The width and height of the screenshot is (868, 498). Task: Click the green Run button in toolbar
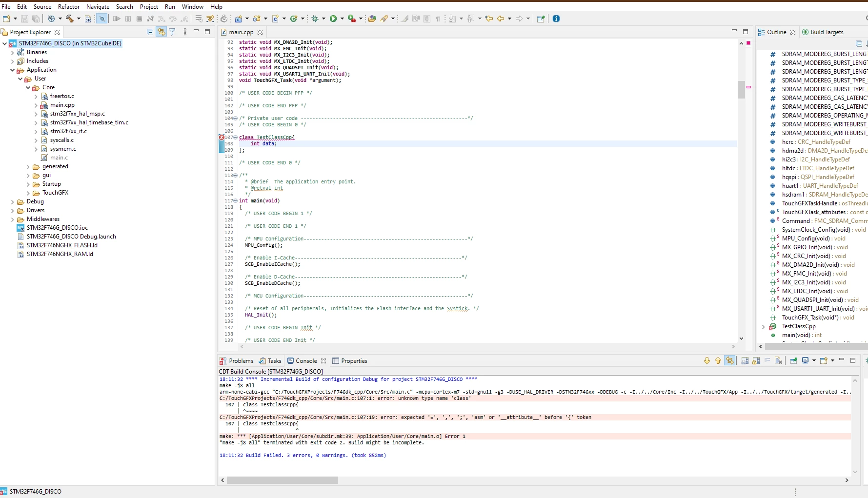pos(333,19)
